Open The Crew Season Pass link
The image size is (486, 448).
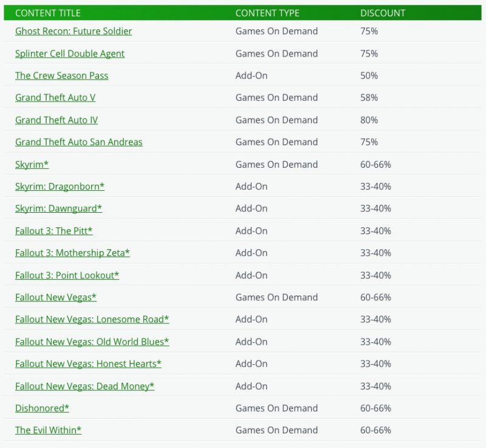click(x=62, y=75)
